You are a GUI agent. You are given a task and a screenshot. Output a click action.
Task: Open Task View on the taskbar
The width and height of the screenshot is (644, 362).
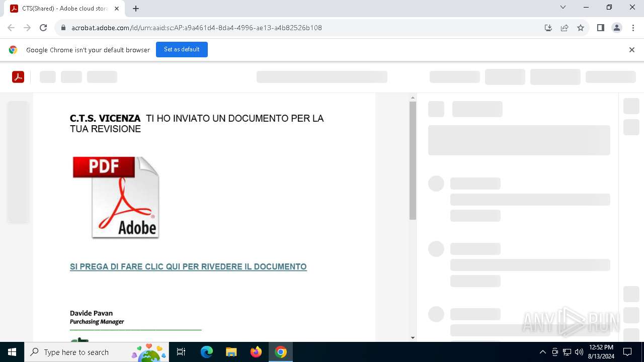point(181,352)
